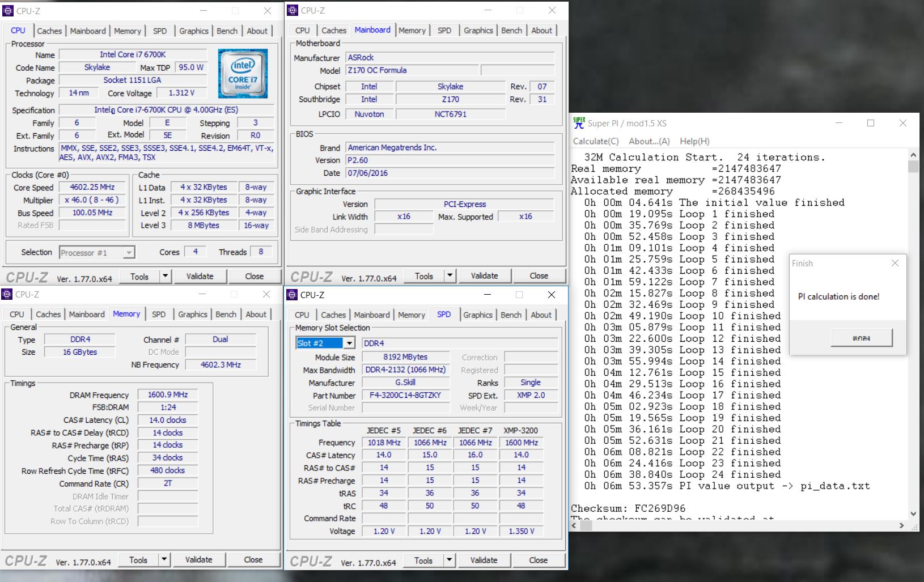The image size is (924, 582).
Task: Click Super PI vertical scrollbar up arrow
Action: (913, 155)
